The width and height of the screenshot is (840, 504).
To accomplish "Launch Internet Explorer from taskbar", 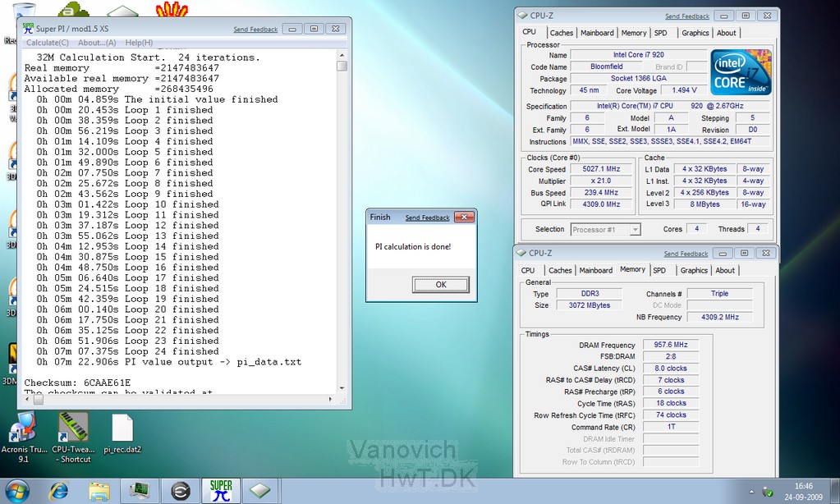I will point(58,491).
